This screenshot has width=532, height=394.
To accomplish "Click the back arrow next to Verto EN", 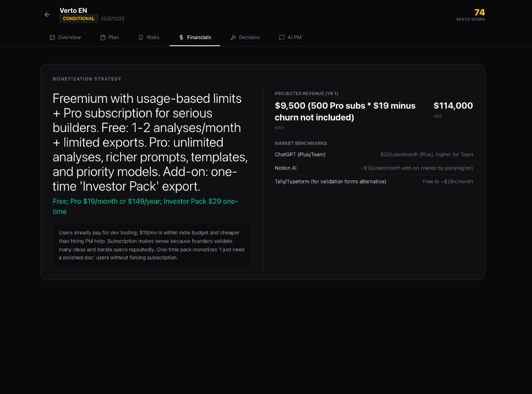I will tap(47, 15).
